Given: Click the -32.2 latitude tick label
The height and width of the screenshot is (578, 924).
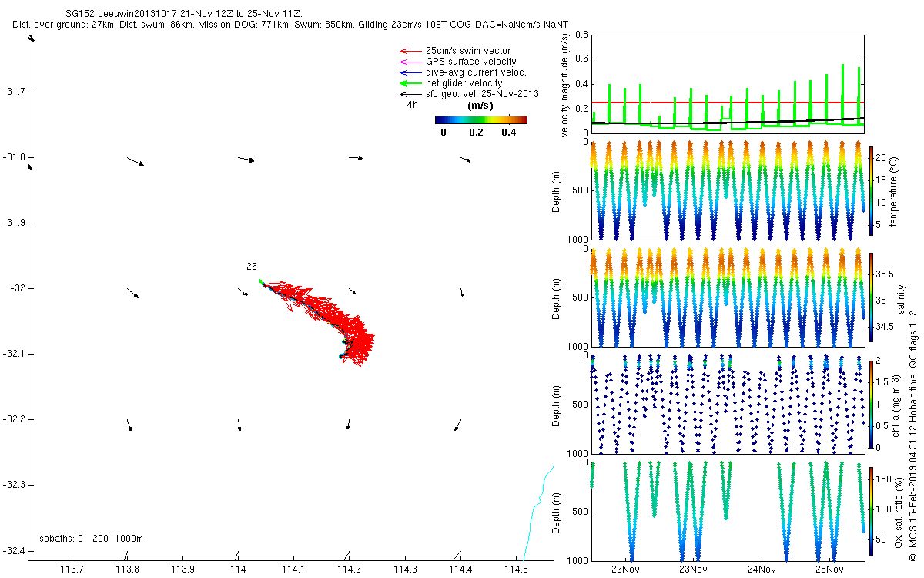Looking at the screenshot, I should (x=14, y=419).
